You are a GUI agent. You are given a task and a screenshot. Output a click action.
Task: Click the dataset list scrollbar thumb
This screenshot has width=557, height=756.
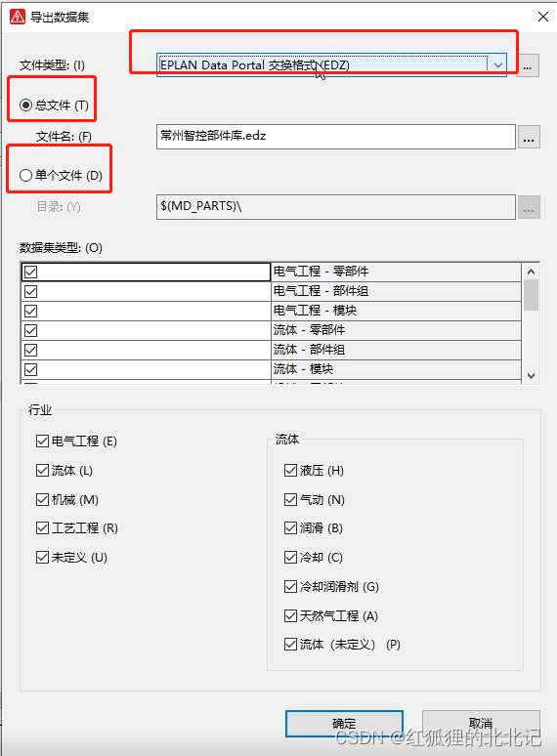[x=531, y=295]
